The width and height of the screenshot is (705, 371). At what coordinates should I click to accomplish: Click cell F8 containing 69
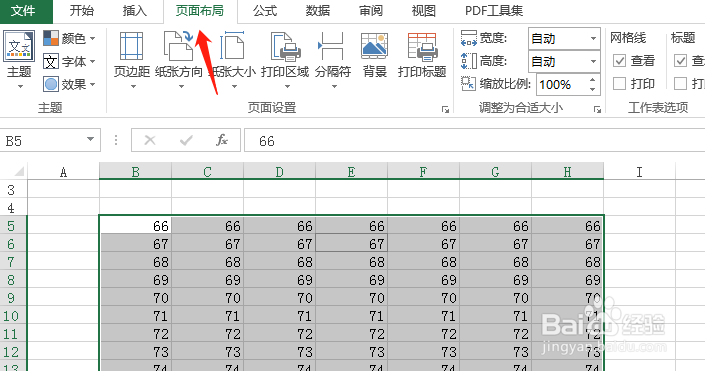click(423, 280)
